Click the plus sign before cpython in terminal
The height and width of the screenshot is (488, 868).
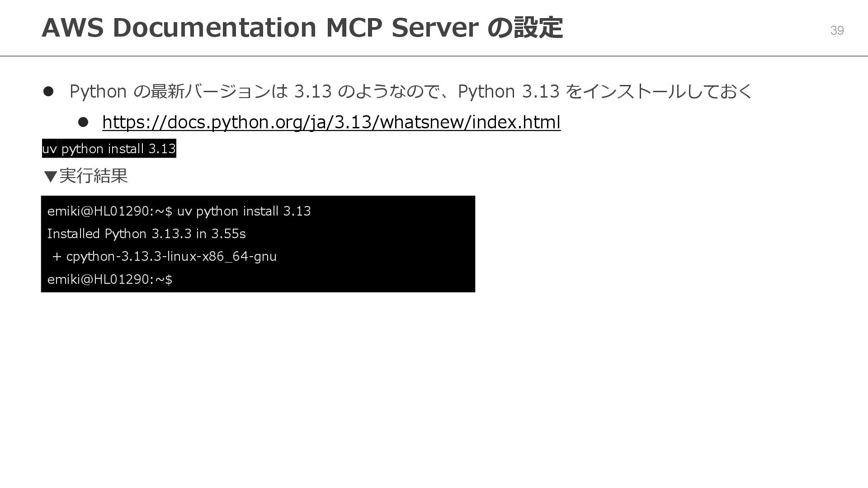57,257
